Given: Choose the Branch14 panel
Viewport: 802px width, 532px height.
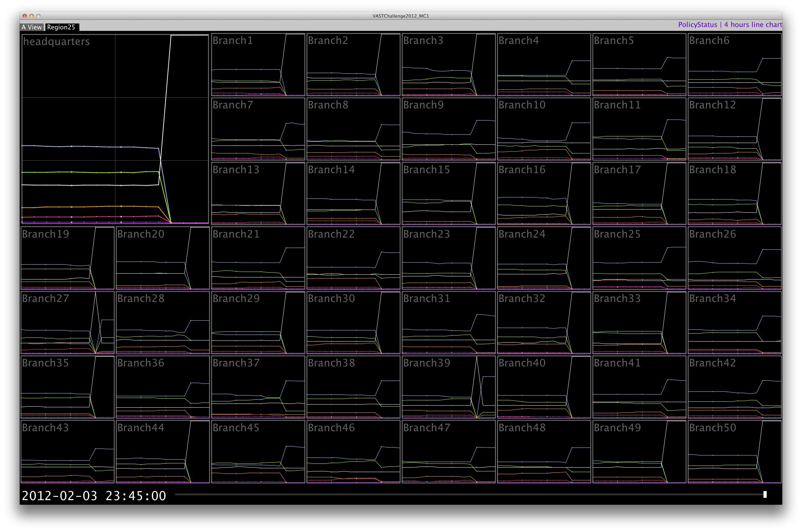Looking at the screenshot, I should (x=354, y=194).
